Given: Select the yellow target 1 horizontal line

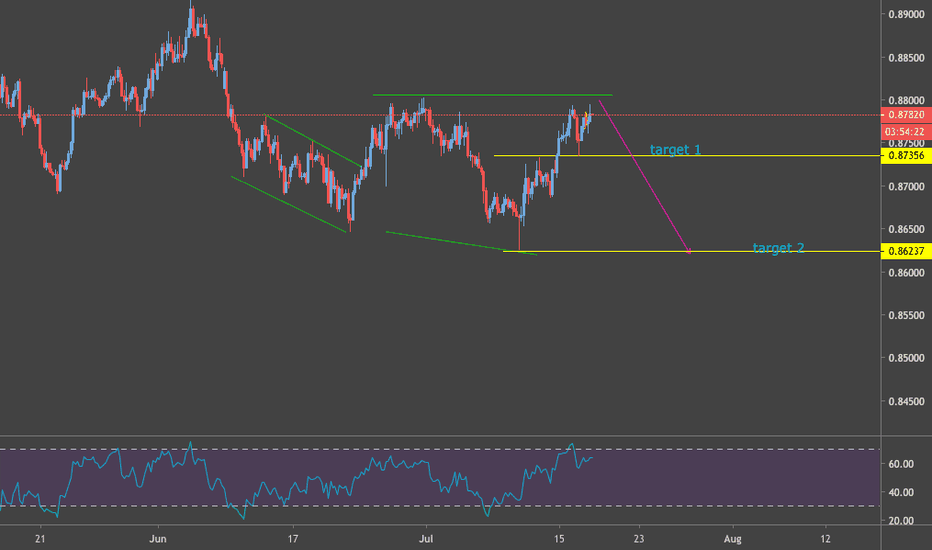Looking at the screenshot, I should 687,156.
